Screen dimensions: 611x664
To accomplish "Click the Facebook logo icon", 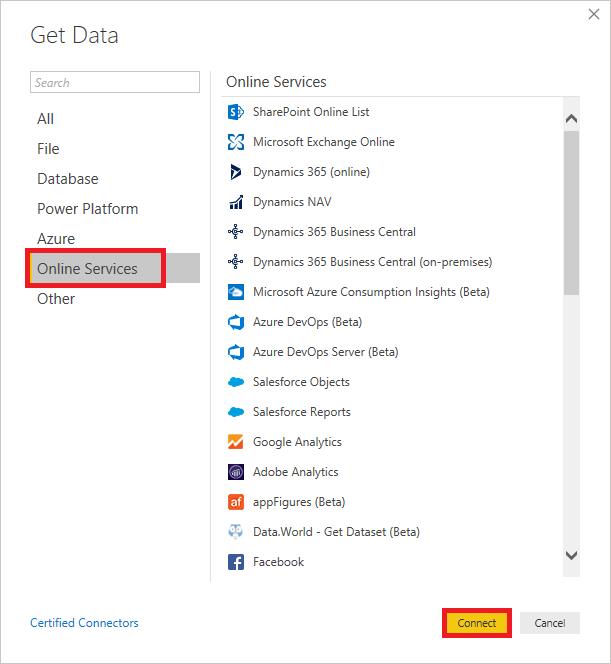I will pyautogui.click(x=235, y=562).
